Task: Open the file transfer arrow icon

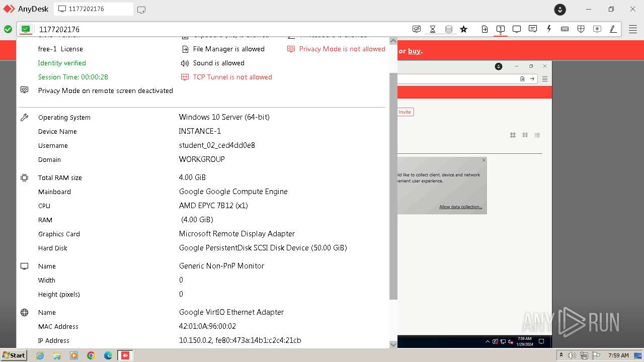Action: [x=485, y=29]
